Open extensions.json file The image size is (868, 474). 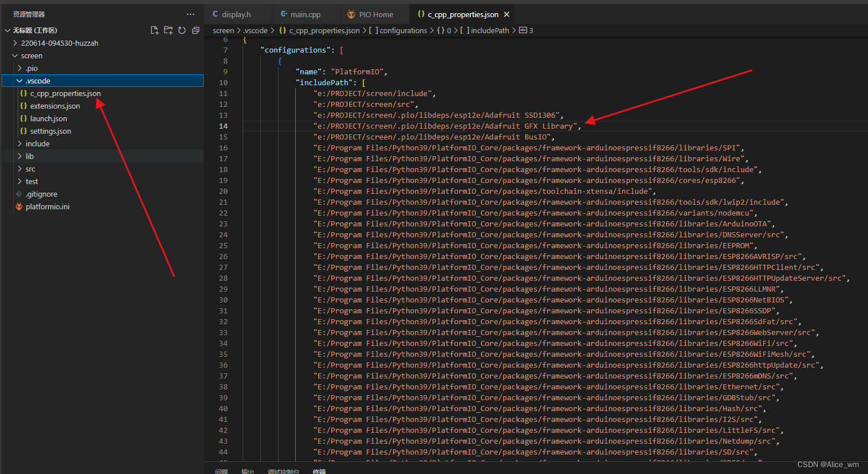click(55, 106)
